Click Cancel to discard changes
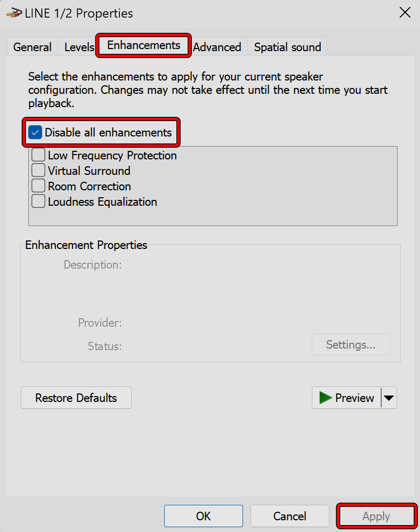 tap(289, 516)
